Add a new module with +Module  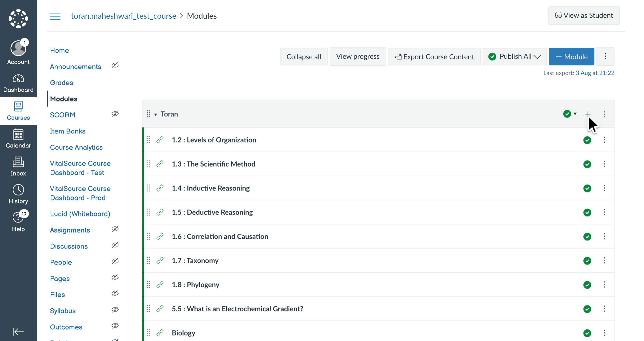571,57
